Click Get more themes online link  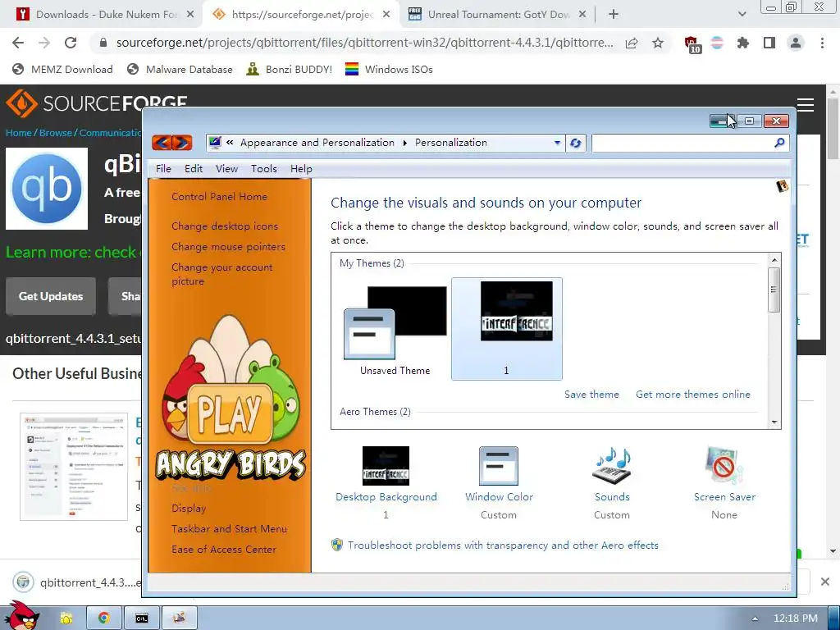tap(692, 395)
